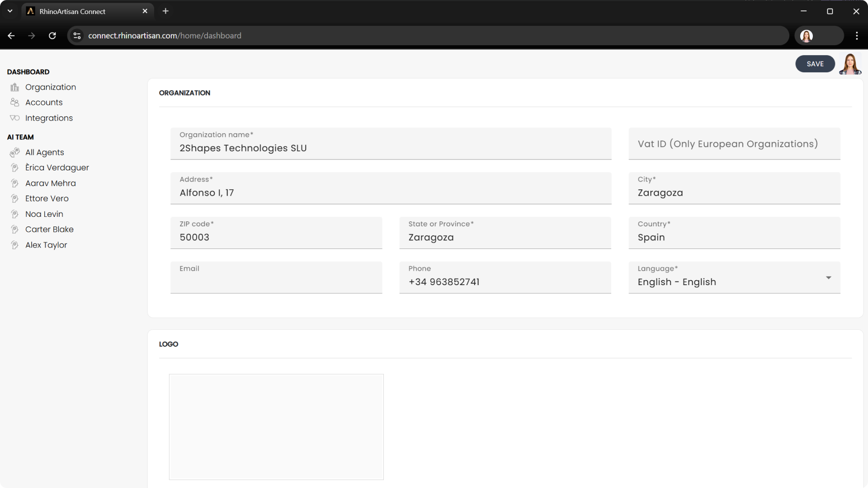Open a new browser tab
868x488 pixels.
[165, 11]
